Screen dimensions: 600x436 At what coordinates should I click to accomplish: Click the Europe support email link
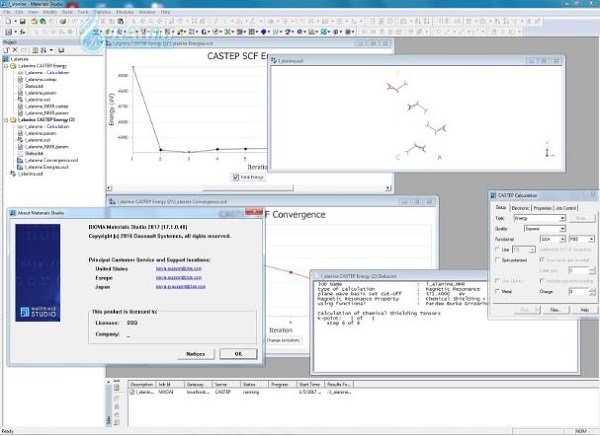tap(179, 278)
